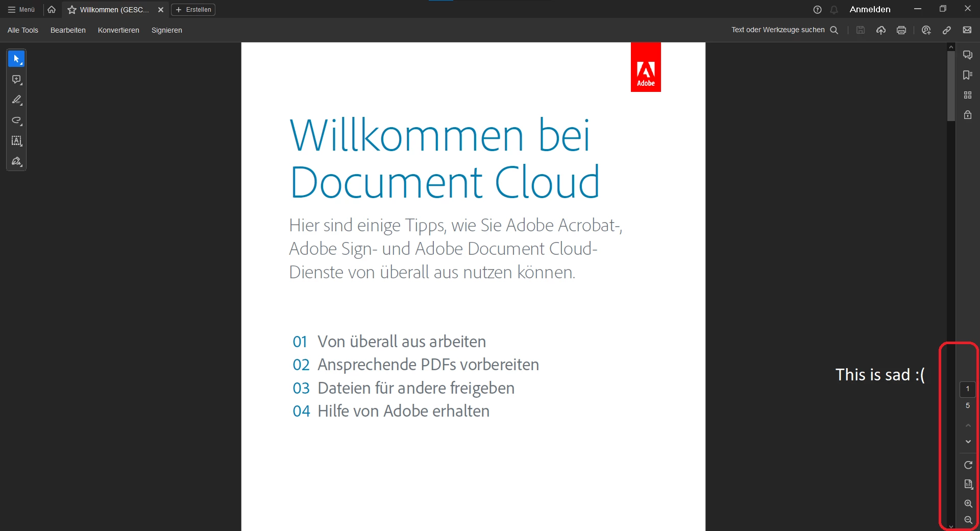Click the save disk icon
The image size is (980, 531).
(861, 30)
